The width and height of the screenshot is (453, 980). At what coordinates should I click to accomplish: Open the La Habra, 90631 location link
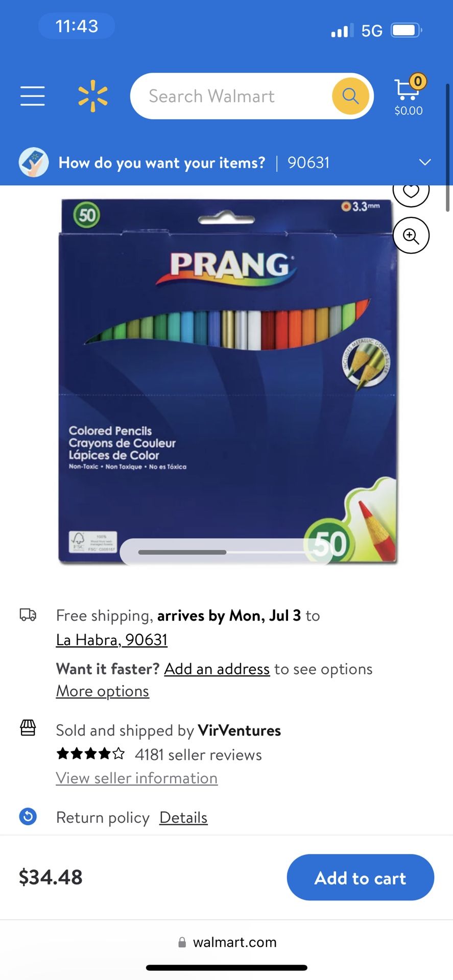coord(112,640)
